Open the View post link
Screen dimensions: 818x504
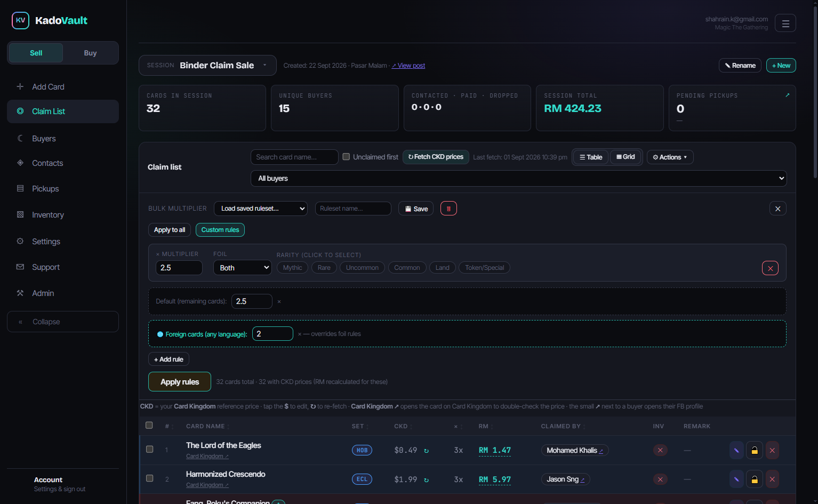click(x=408, y=66)
